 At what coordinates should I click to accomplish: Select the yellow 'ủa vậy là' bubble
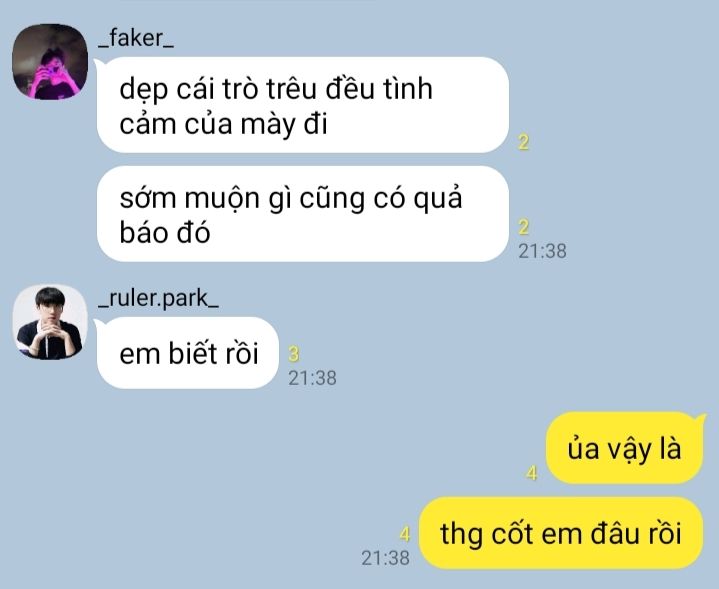(624, 448)
